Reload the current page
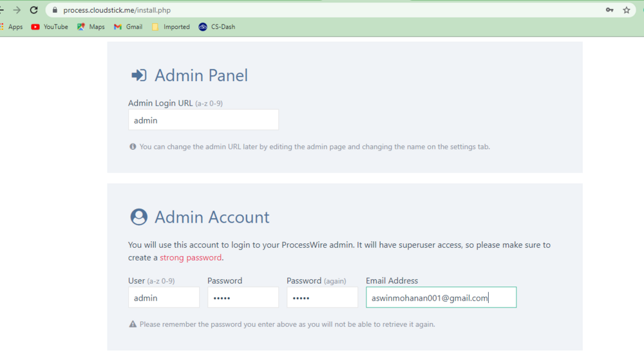 click(33, 10)
